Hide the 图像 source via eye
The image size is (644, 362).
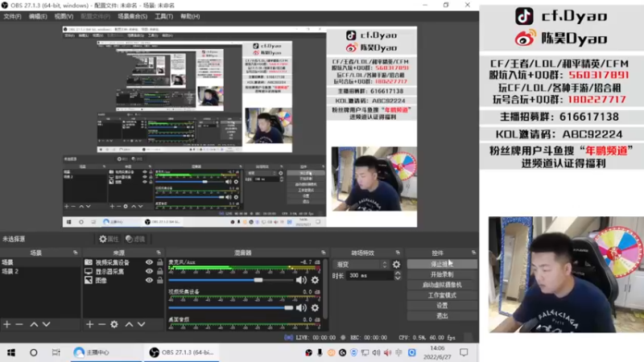pos(149,280)
